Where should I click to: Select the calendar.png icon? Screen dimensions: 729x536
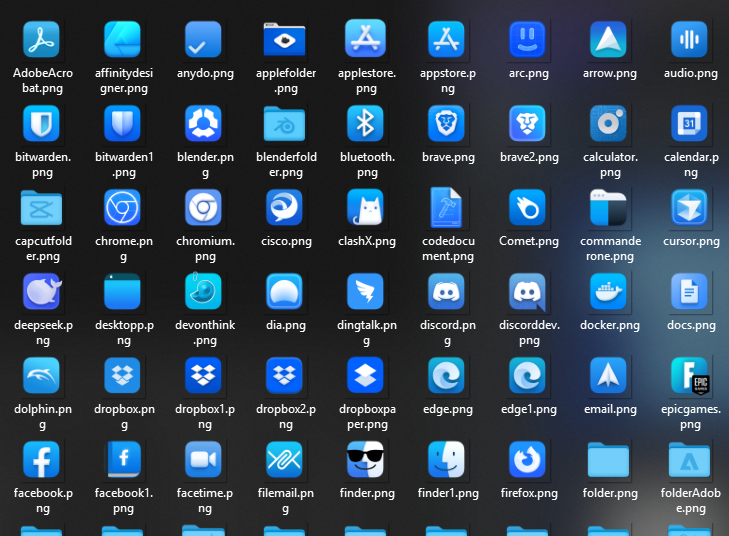[689, 123]
